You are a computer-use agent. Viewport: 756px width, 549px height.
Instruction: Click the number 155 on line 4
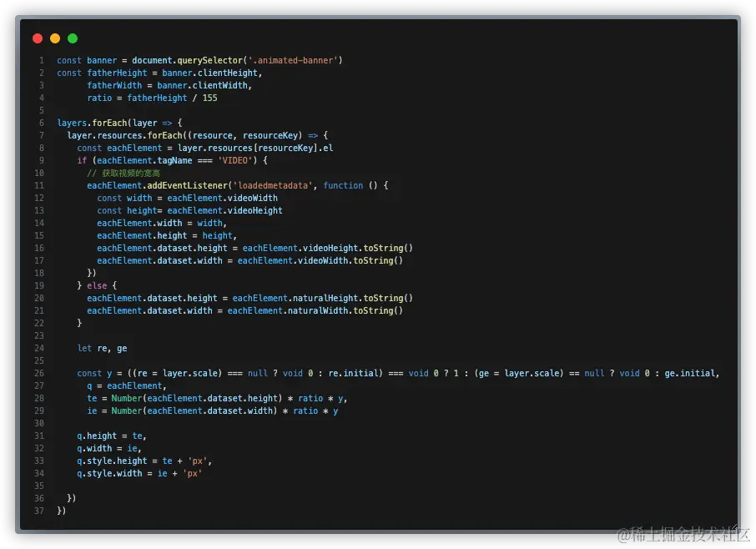click(x=209, y=98)
